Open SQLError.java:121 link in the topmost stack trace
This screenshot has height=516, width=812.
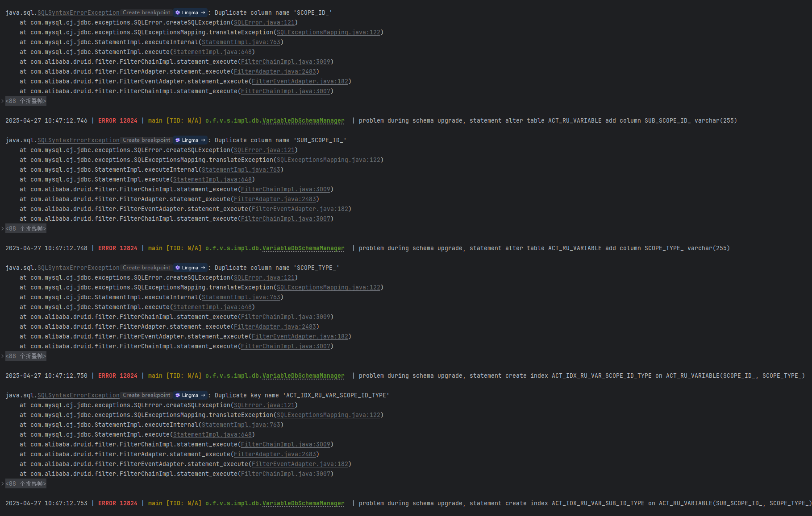(264, 23)
